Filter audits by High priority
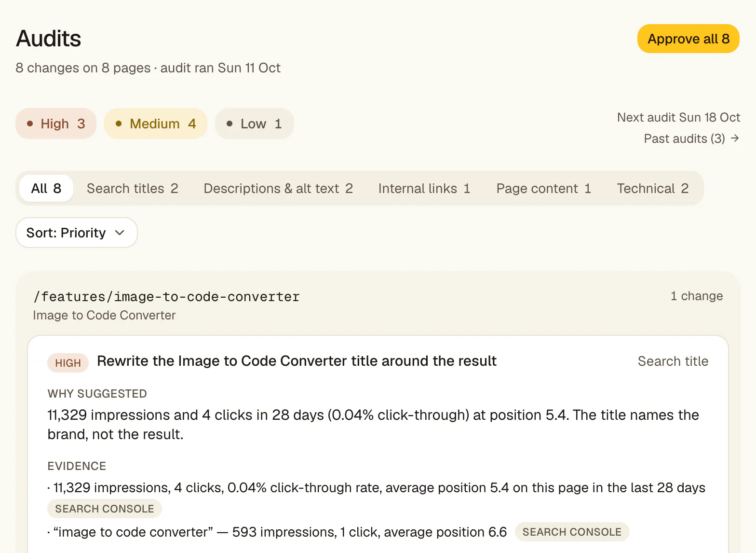Viewport: 756px width, 553px height. coord(56,124)
